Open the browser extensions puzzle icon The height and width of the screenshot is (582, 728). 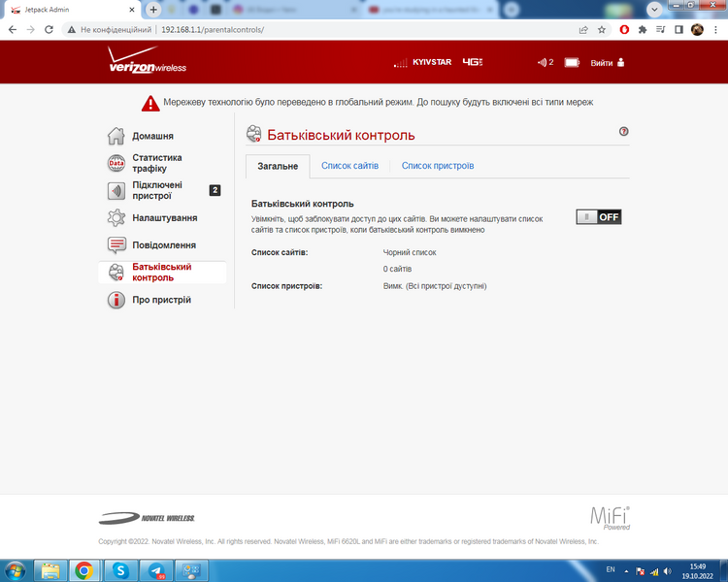643,30
